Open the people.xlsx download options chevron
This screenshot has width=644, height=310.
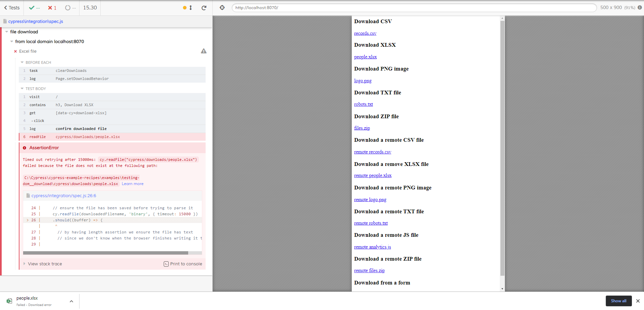tap(71, 301)
